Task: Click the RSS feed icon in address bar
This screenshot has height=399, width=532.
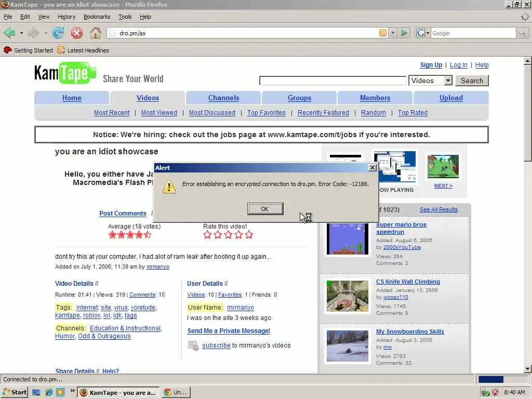Action: tap(383, 33)
